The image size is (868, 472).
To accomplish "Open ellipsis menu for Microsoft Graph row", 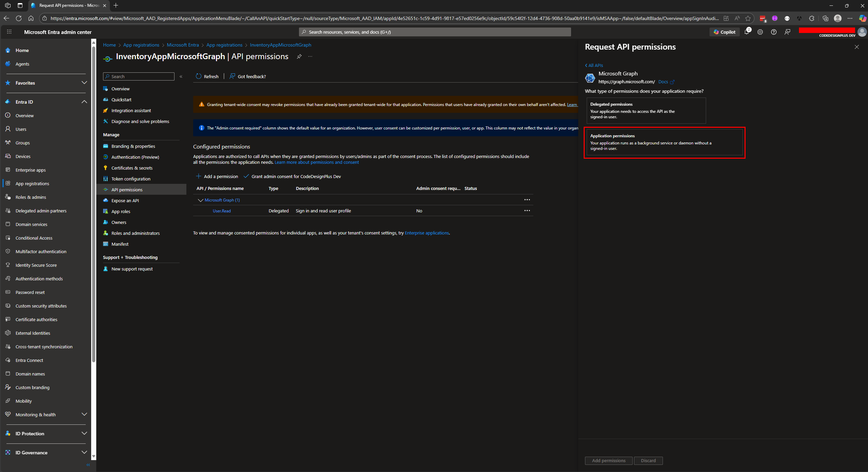I will [527, 200].
